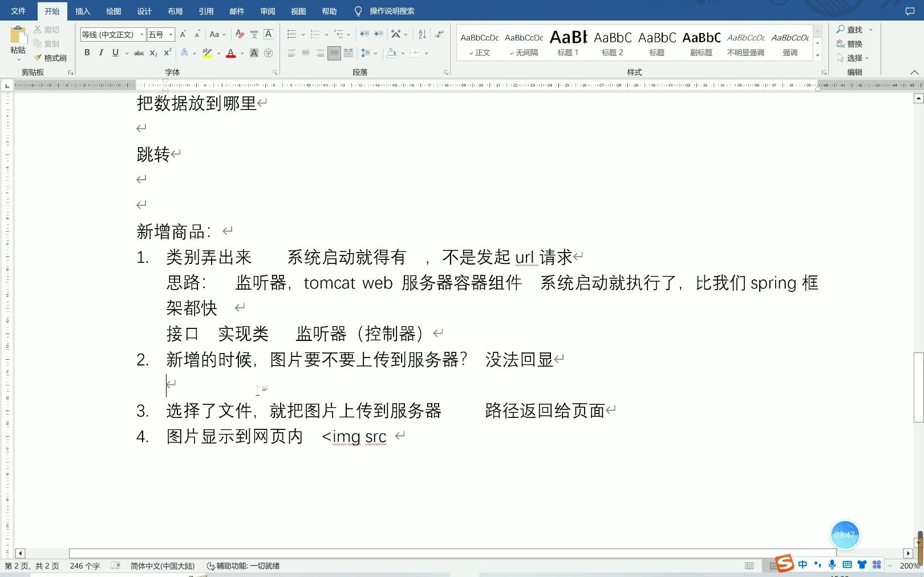Expand the bullets list dropdown
The width and height of the screenshot is (924, 577).
click(x=303, y=34)
